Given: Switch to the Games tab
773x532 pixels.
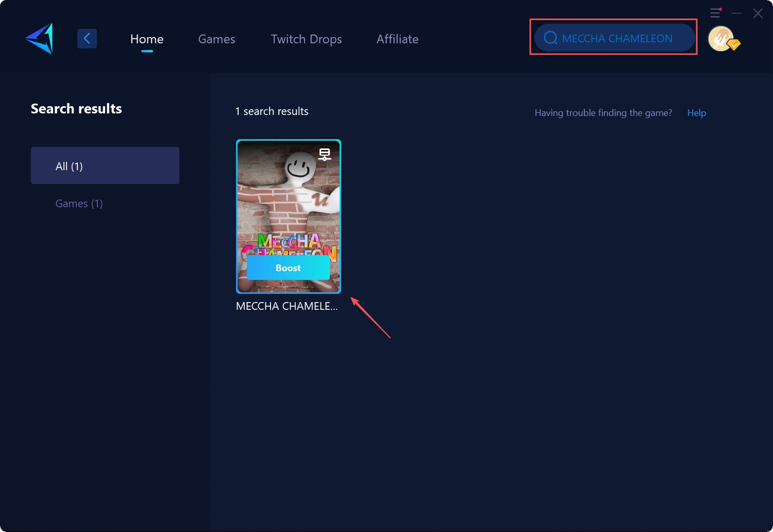Looking at the screenshot, I should (x=216, y=39).
